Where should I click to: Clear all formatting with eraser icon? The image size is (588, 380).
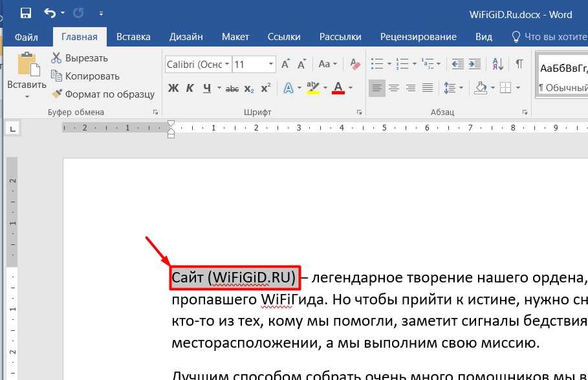(x=354, y=64)
